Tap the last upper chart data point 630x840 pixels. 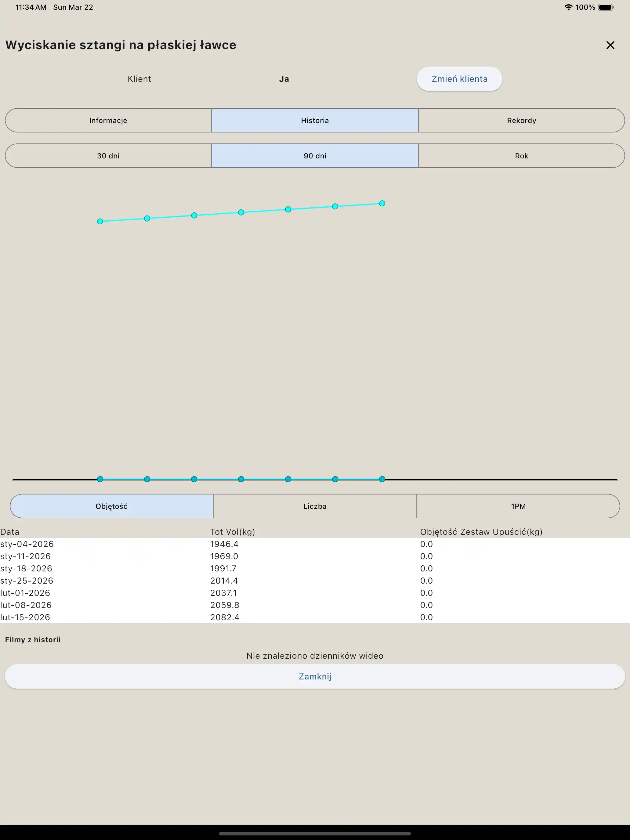[x=382, y=204]
